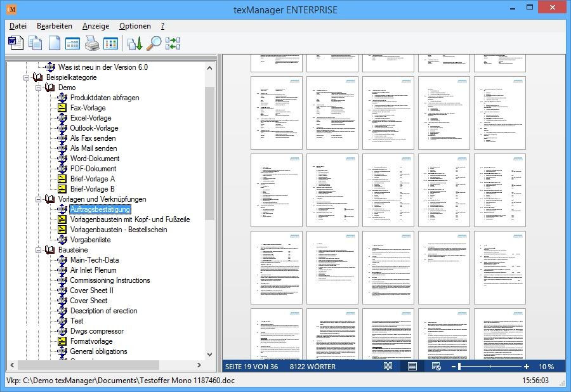Collapse the Beispielkategorie node

(28, 77)
